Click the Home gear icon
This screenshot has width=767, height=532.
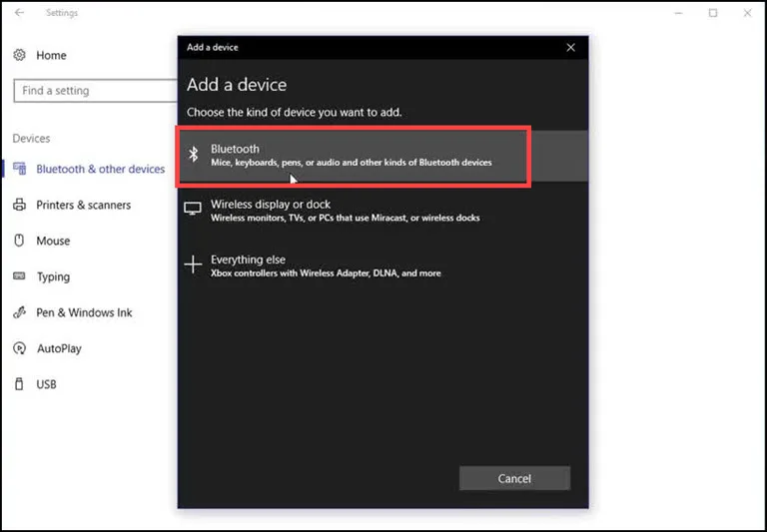point(19,55)
